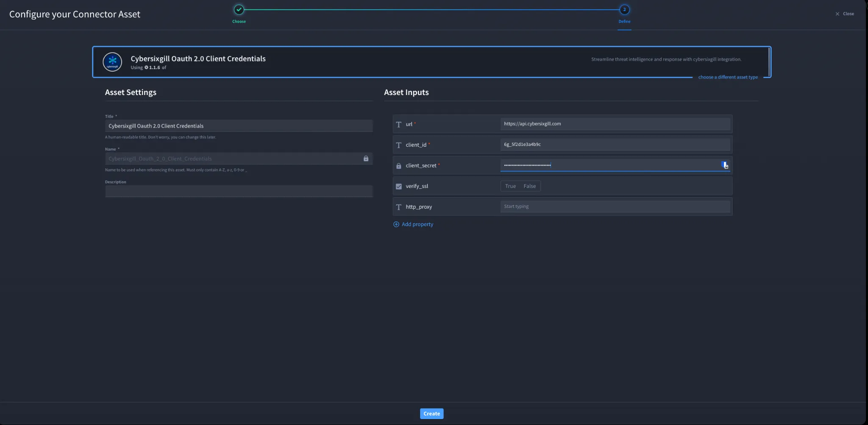
Task: Click the version icon next to 1.1.6
Action: pyautogui.click(x=146, y=67)
